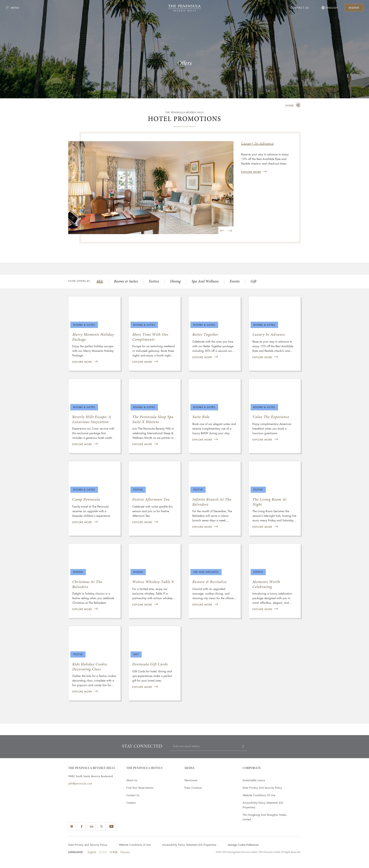Click the 9882 South Santa Monica Boulevard address

pos(90,776)
